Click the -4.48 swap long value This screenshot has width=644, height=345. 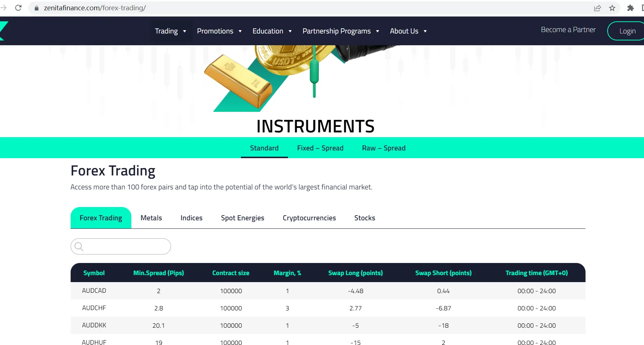(x=355, y=291)
